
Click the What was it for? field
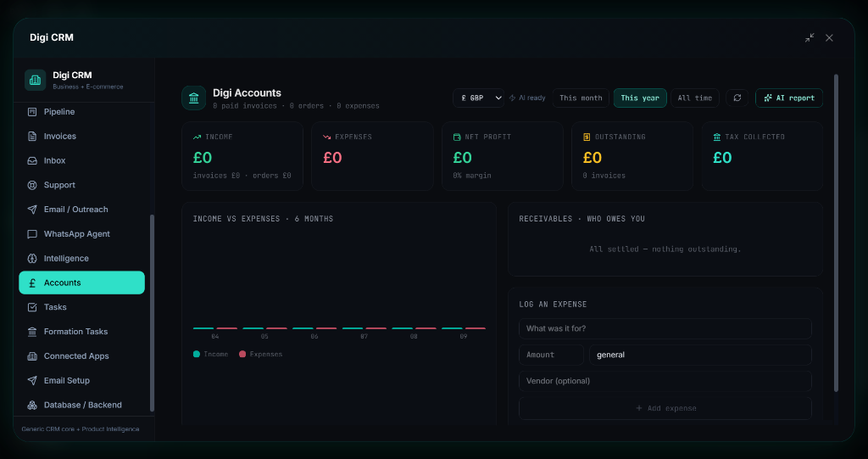tap(665, 328)
